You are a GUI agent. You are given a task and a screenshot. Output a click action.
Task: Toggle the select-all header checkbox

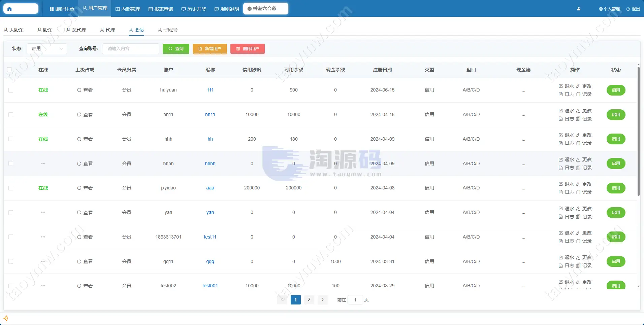click(9, 70)
